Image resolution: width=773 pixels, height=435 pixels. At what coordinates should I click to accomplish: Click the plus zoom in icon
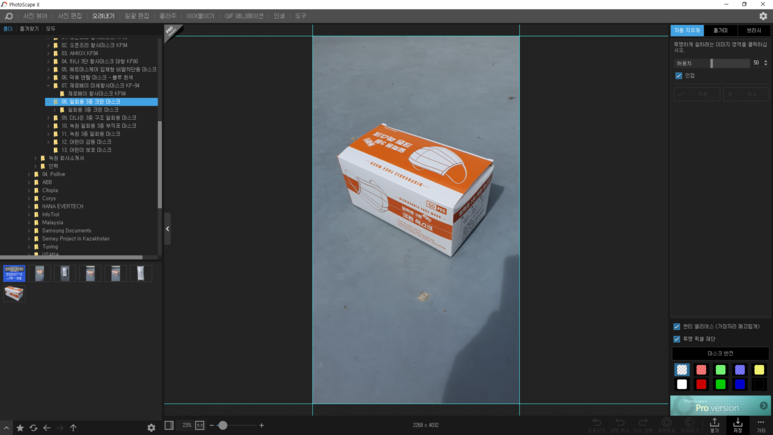pos(262,425)
